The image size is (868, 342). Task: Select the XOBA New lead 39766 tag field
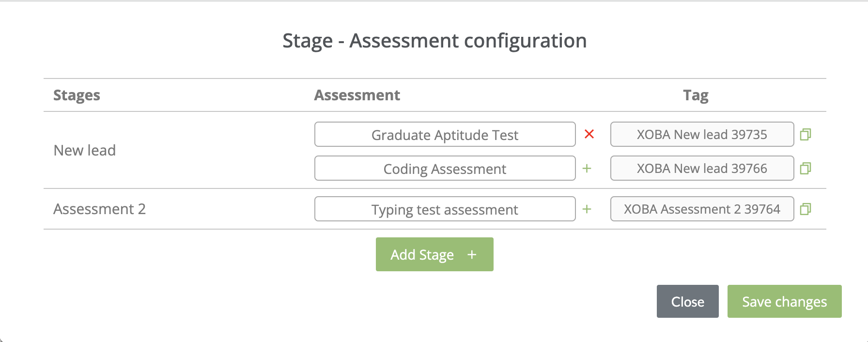702,168
